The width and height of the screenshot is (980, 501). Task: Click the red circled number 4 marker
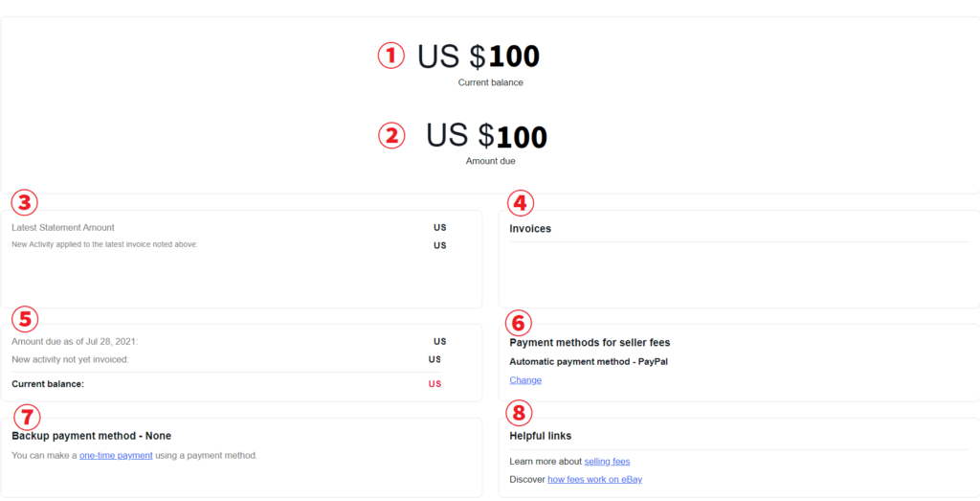521,203
